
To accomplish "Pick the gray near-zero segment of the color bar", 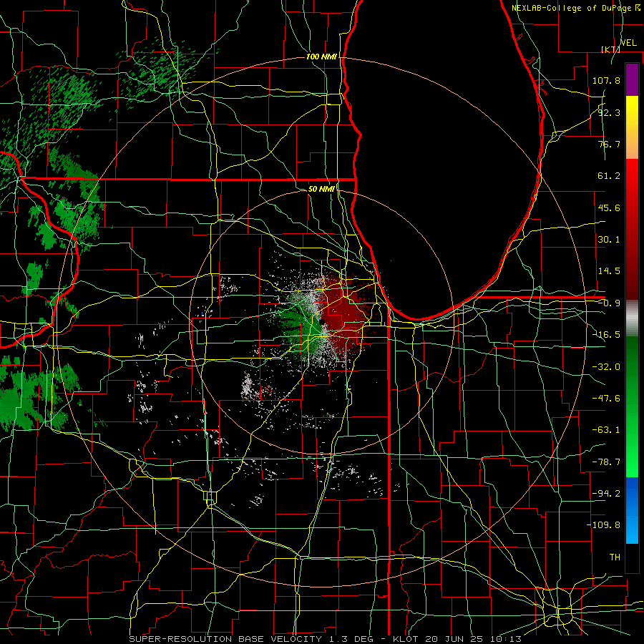I will [632, 318].
